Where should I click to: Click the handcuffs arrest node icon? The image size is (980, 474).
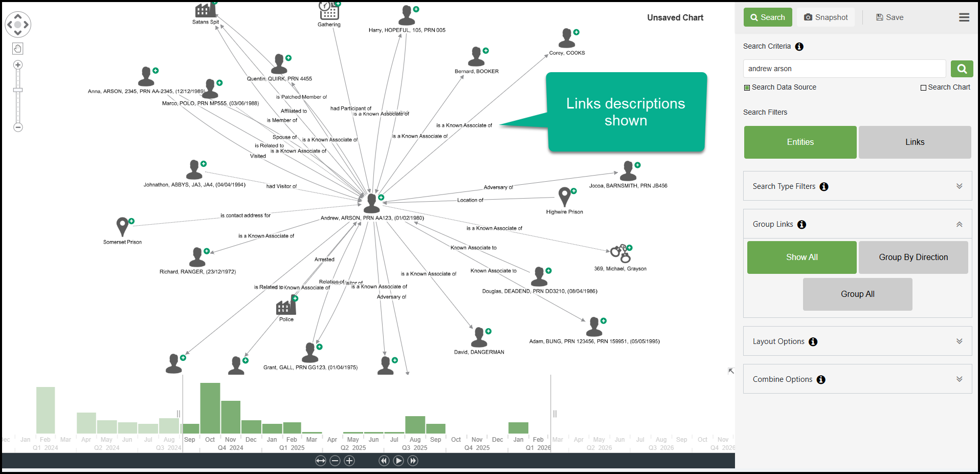click(x=620, y=253)
